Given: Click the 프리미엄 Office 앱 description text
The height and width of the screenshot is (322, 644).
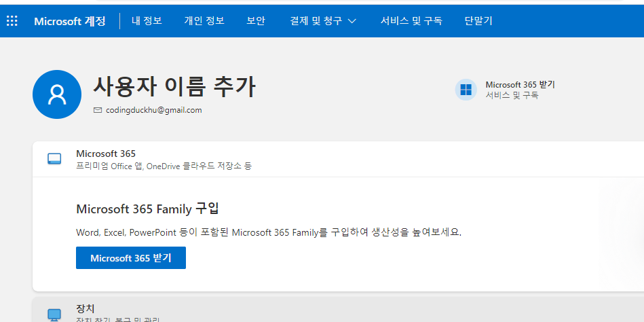Looking at the screenshot, I should click(x=164, y=166).
